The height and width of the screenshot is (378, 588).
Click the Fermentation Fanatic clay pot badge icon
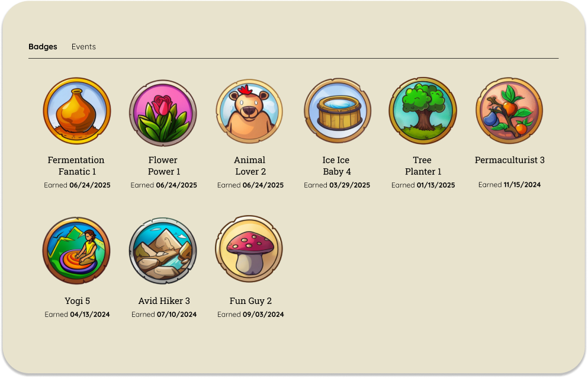(x=77, y=111)
